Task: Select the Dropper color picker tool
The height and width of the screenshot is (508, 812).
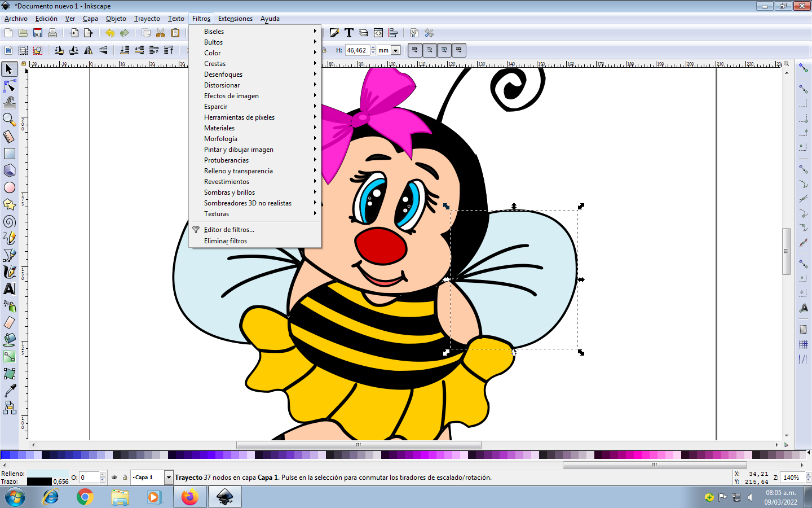Action: click(9, 391)
